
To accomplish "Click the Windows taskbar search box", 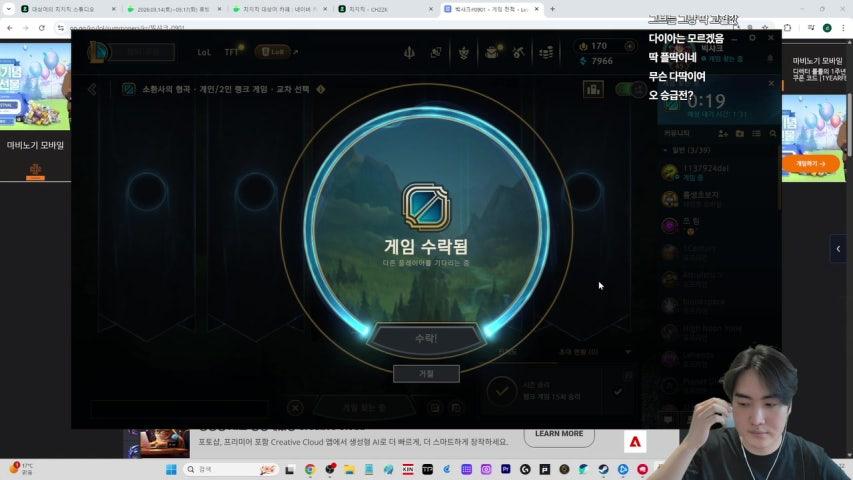I will click(231, 469).
